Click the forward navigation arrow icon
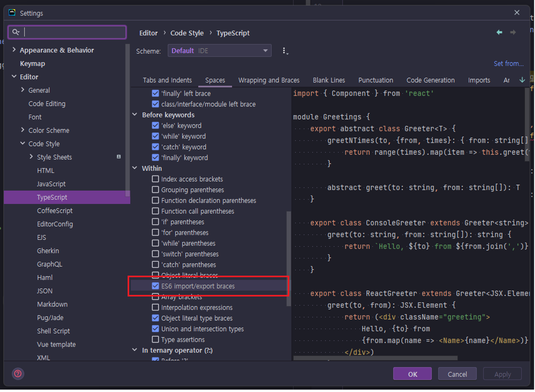Image resolution: width=535 pixels, height=392 pixels. 513,32
